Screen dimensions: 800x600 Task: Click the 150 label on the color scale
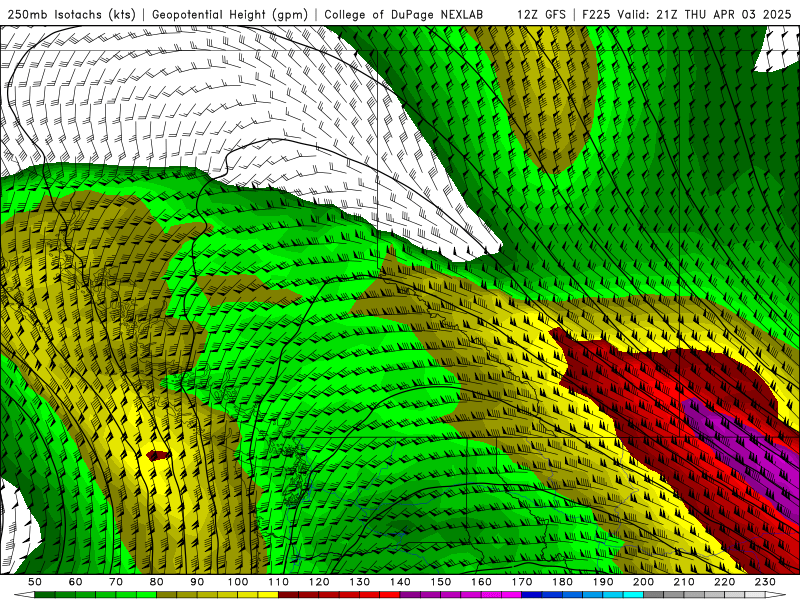(x=441, y=582)
